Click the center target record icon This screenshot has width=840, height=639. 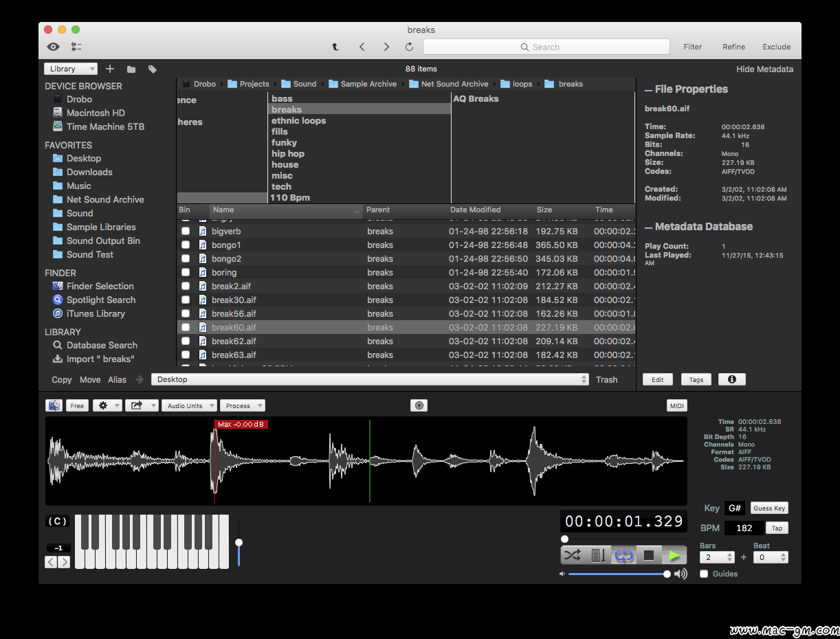click(x=419, y=405)
